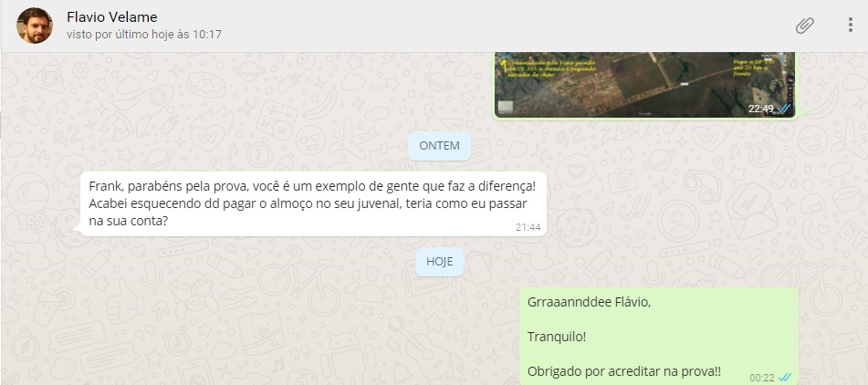Click the line 'Grraaannddee Flávio,' in sent message
868x385 pixels.
click(590, 303)
